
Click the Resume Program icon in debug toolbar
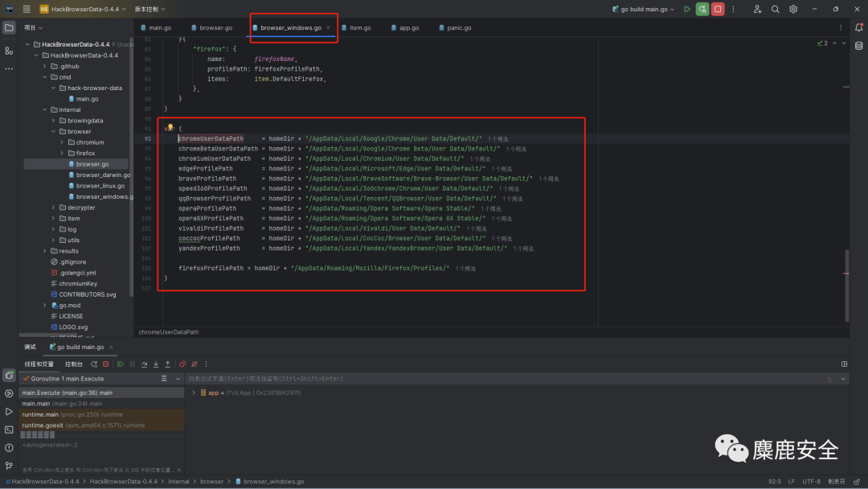click(121, 364)
